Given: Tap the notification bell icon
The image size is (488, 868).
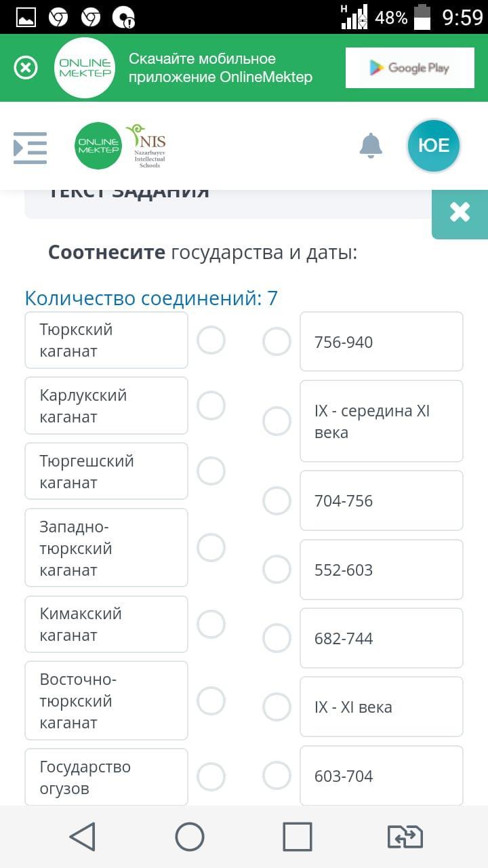Looking at the screenshot, I should (371, 146).
